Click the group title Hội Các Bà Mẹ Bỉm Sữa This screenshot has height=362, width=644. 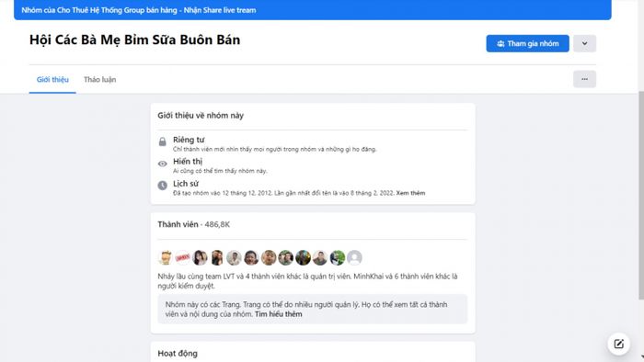coord(134,40)
